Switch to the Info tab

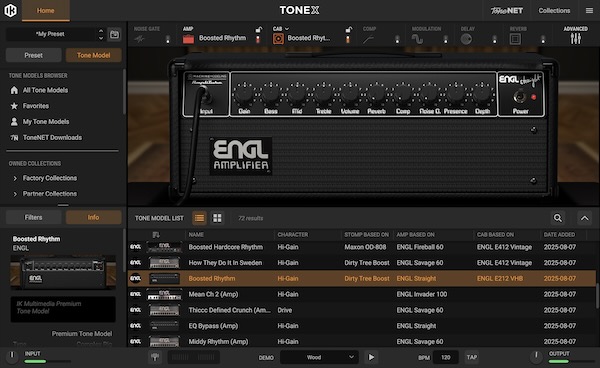click(94, 217)
